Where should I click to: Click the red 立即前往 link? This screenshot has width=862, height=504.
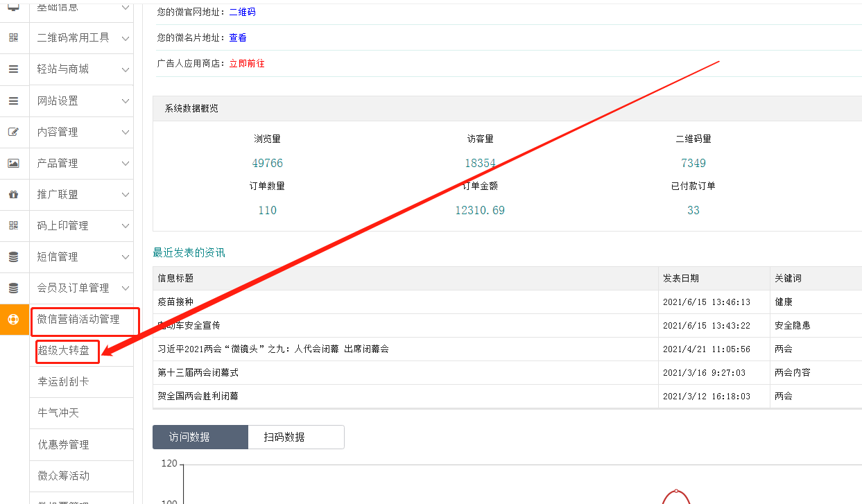[247, 63]
